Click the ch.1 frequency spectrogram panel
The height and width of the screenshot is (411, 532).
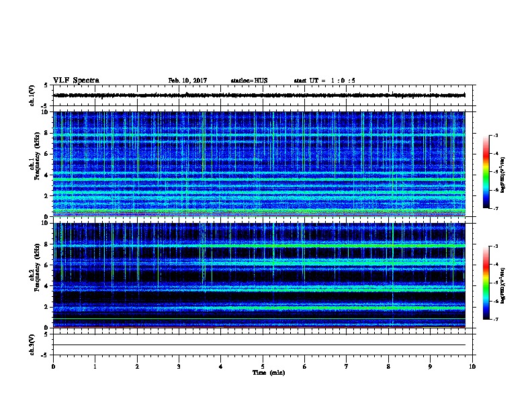tap(259, 164)
